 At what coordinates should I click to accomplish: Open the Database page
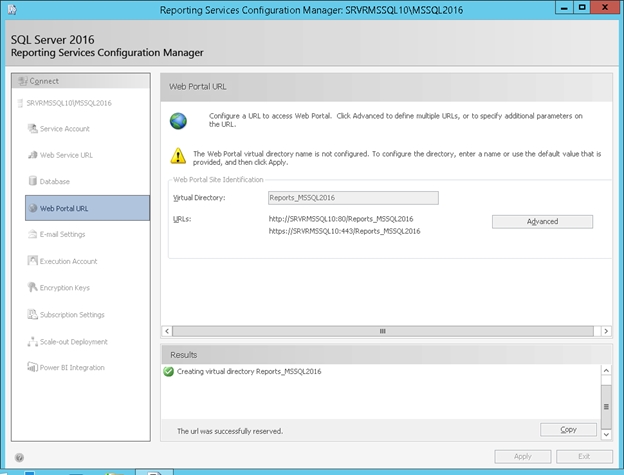tap(55, 181)
